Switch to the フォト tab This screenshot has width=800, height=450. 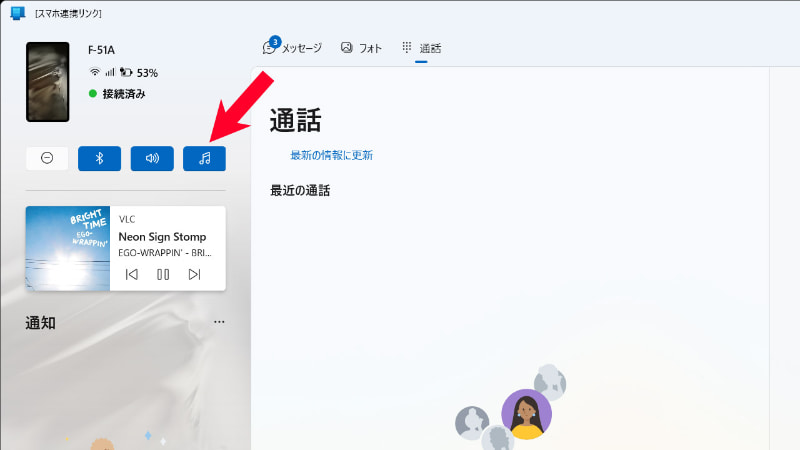361,48
